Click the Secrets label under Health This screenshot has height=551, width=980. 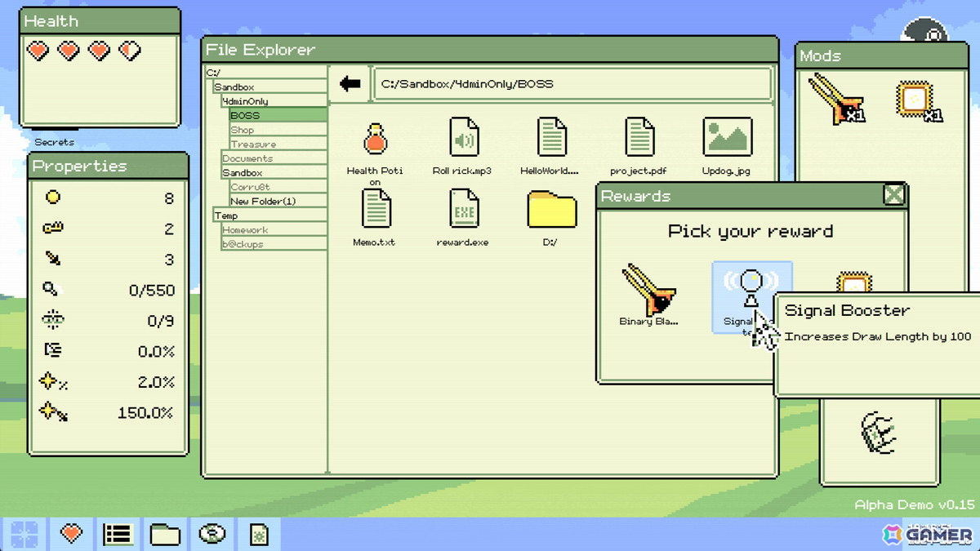(54, 142)
